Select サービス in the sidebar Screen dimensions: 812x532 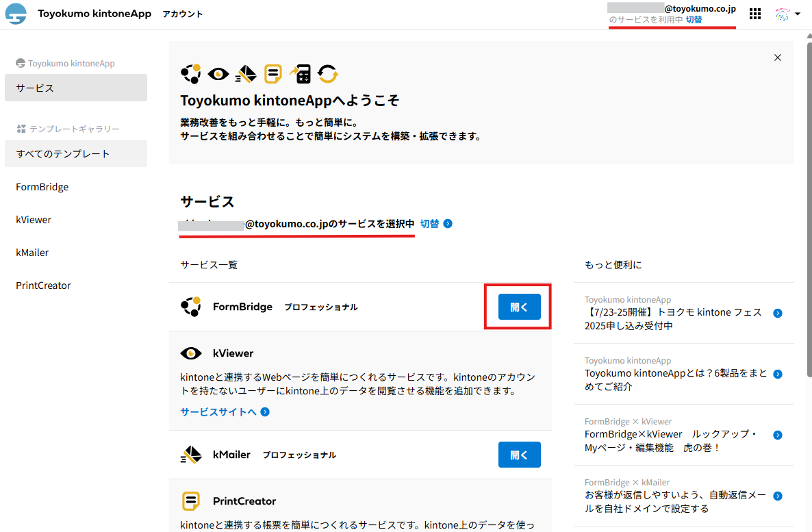click(76, 88)
